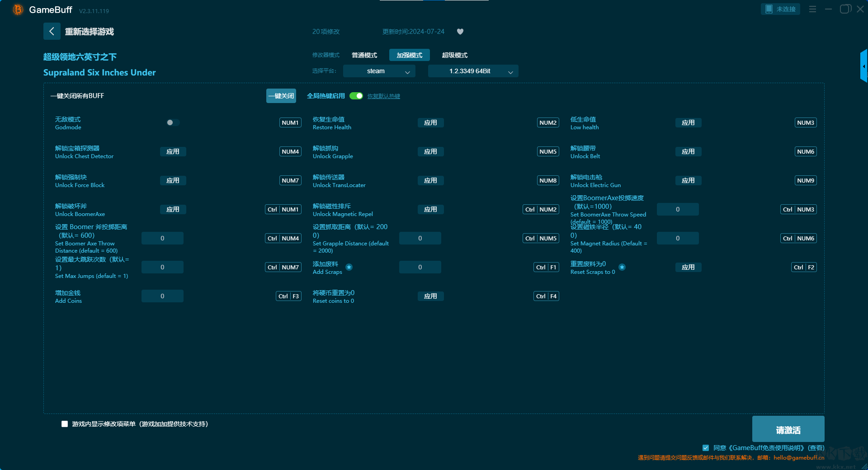Viewport: 868px width, 470px height.
Task: Click the GameBuff logo icon
Action: pos(18,9)
